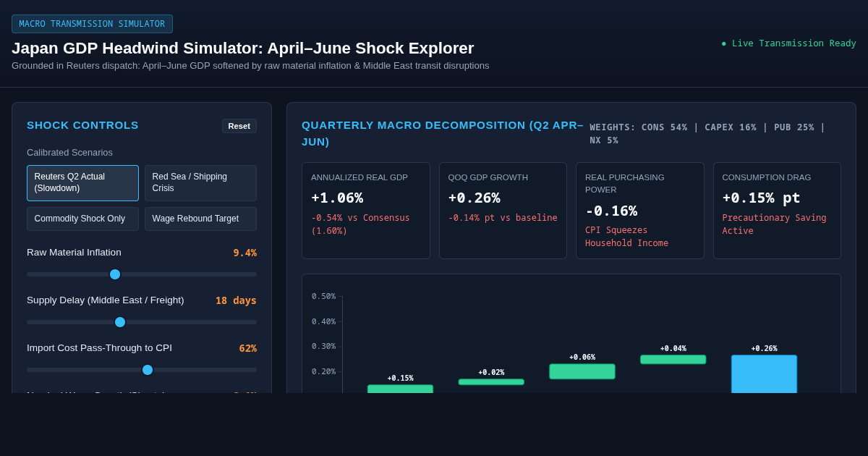
Task: Adjust the Raw Material Inflation slider handle
Action: pyautogui.click(x=115, y=274)
